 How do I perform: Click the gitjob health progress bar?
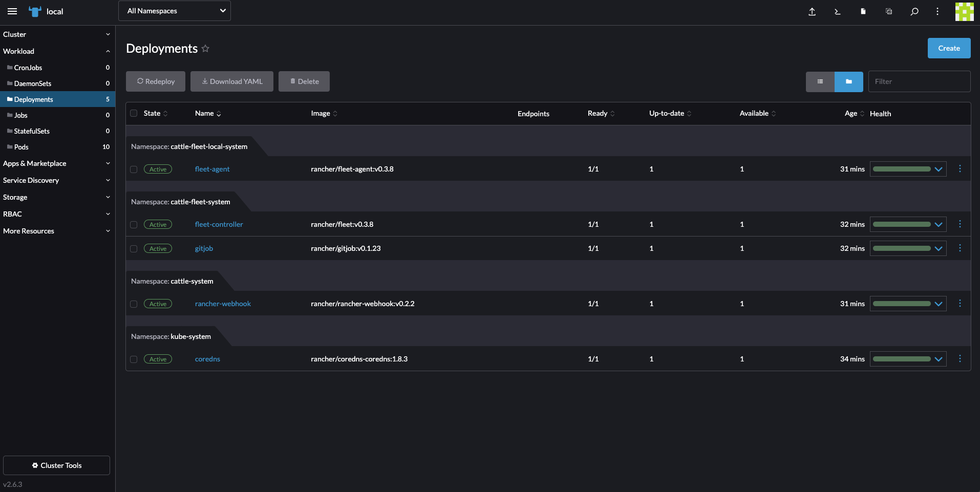click(x=902, y=248)
